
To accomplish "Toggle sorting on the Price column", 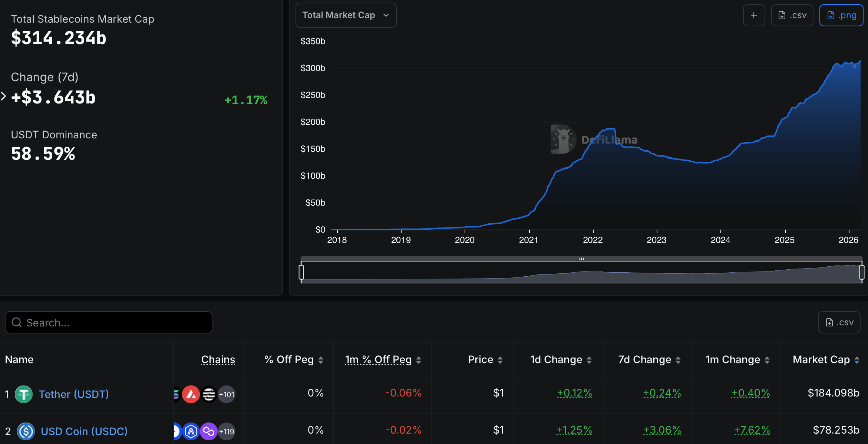I will 500,359.
